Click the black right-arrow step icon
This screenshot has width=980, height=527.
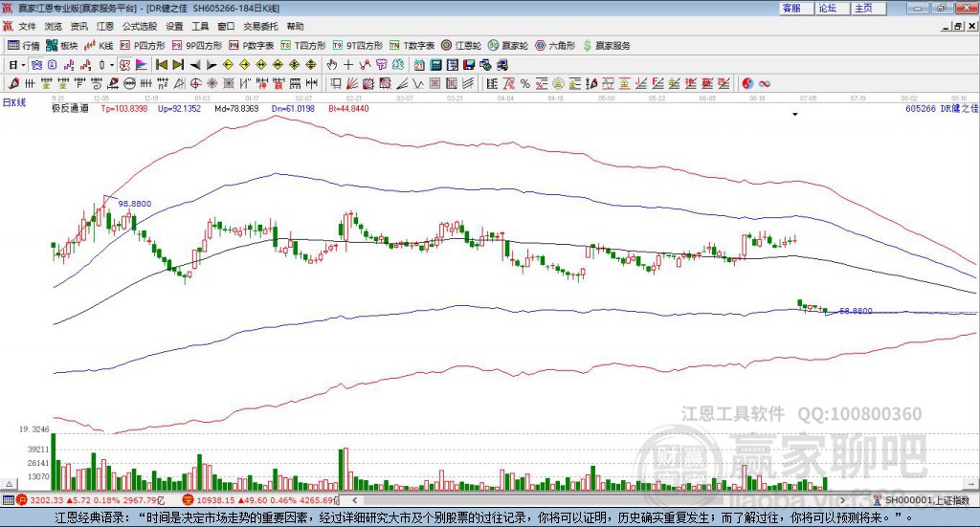point(212,65)
